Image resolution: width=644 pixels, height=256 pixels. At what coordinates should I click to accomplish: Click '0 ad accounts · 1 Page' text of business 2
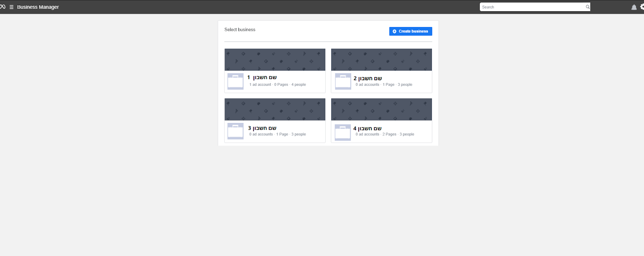tap(375, 85)
